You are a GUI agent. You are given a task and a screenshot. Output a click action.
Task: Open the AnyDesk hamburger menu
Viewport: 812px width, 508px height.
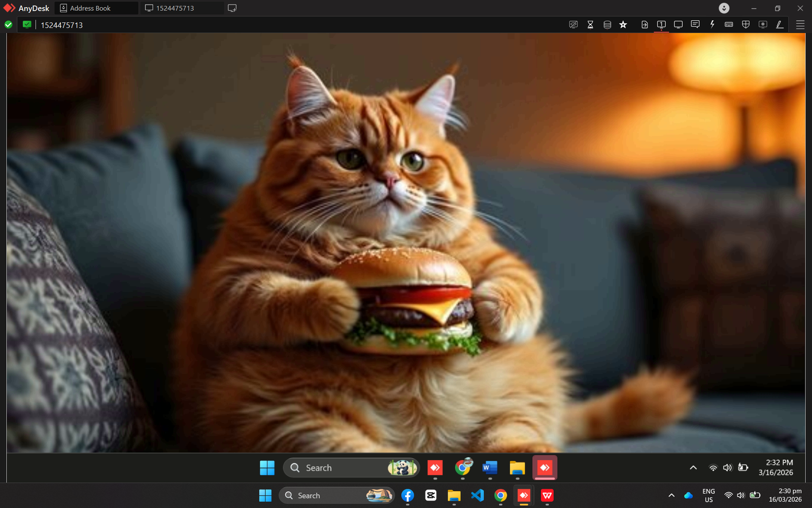click(800, 25)
